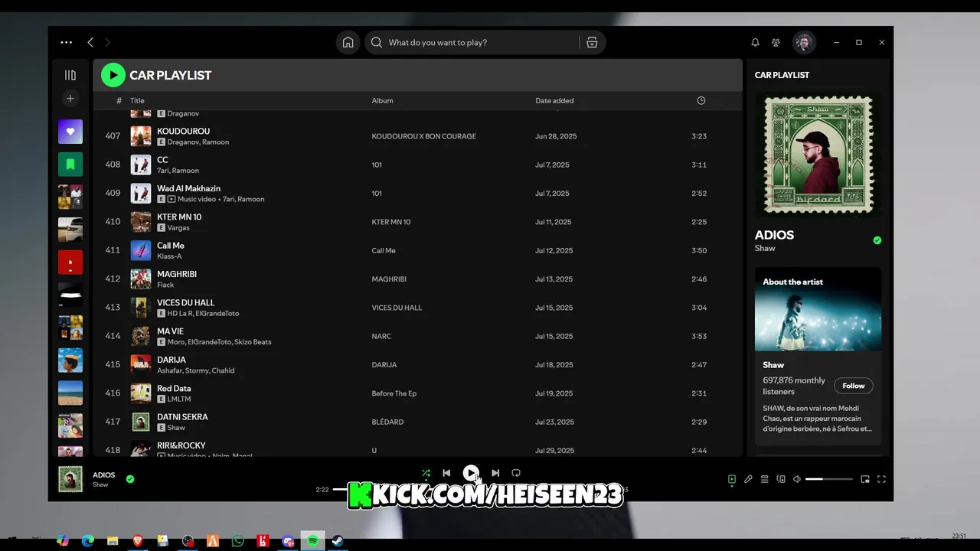The width and height of the screenshot is (980, 551).
Task: Open the three-dots app menu
Action: coord(67,43)
